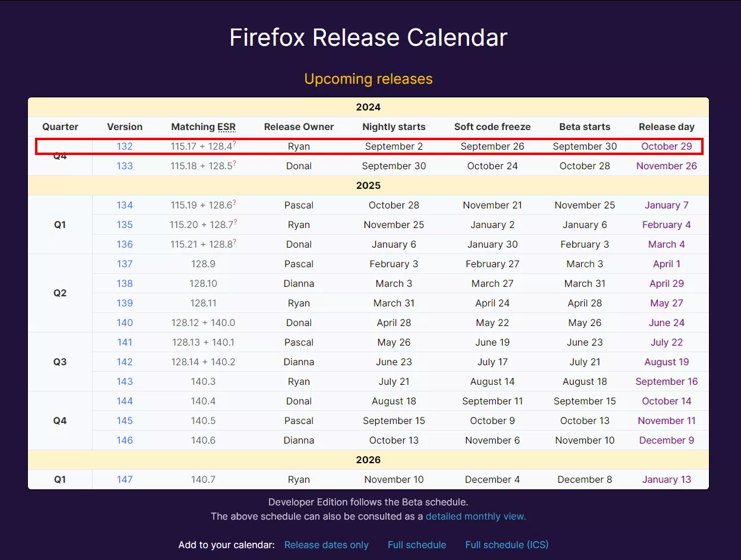Open version 135 link
The width and height of the screenshot is (741, 560).
coord(125,224)
